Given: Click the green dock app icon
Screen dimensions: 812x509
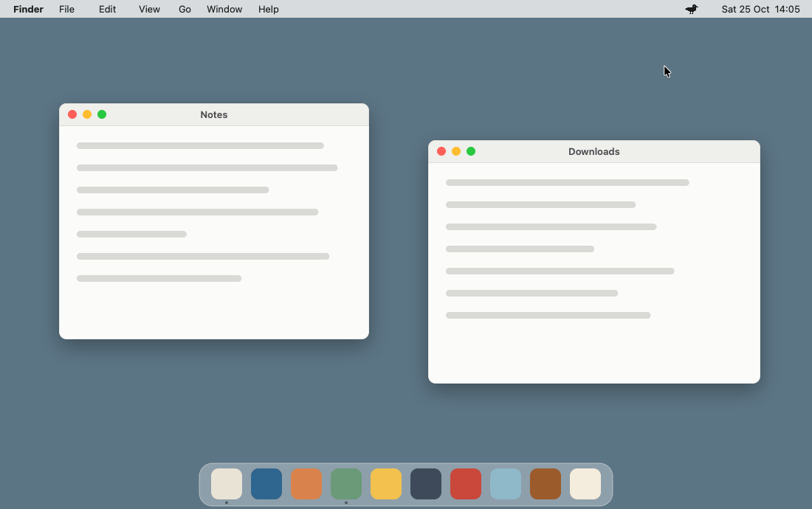Looking at the screenshot, I should coord(346,484).
